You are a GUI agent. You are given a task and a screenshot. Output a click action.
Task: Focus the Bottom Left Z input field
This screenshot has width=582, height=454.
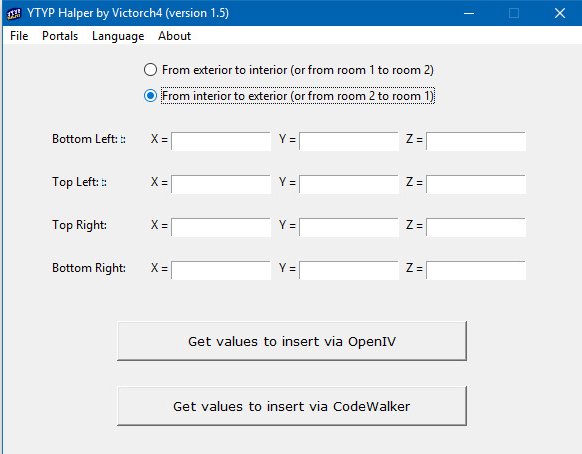click(x=476, y=141)
